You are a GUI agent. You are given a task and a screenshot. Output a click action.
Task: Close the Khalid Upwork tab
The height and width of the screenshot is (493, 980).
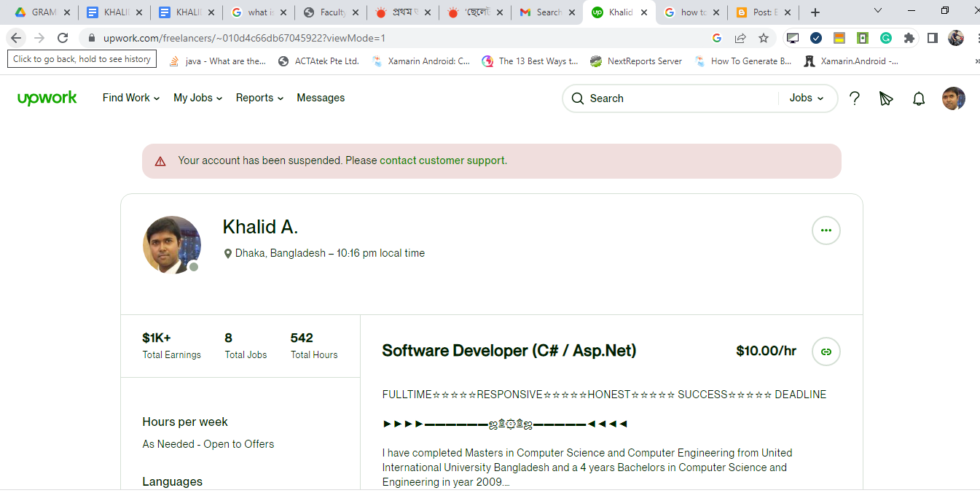644,12
